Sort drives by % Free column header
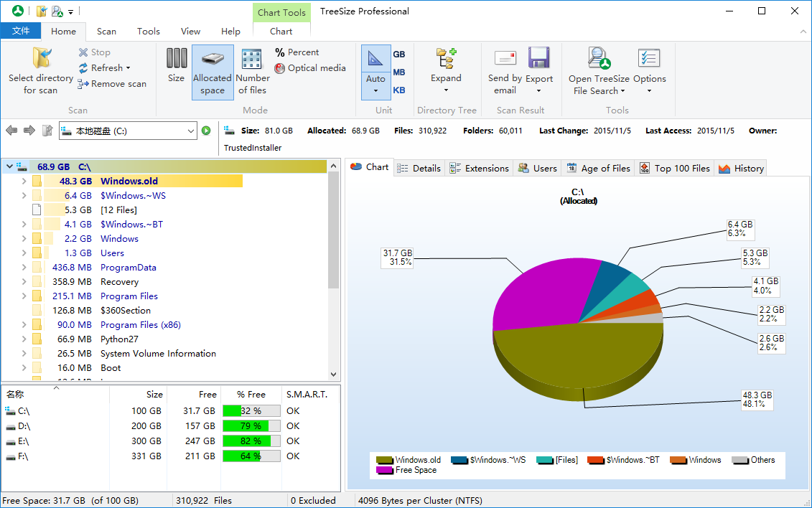Screen dimensions: 812x508 point(251,394)
